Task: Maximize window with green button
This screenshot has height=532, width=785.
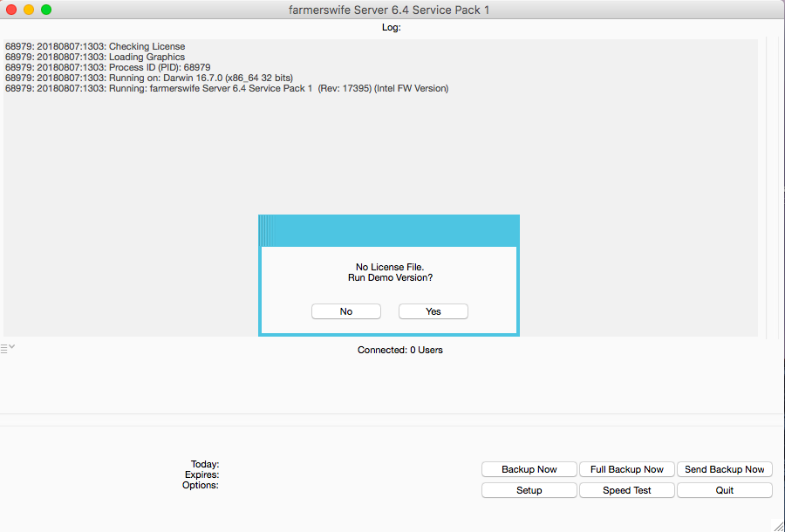Action: point(46,10)
